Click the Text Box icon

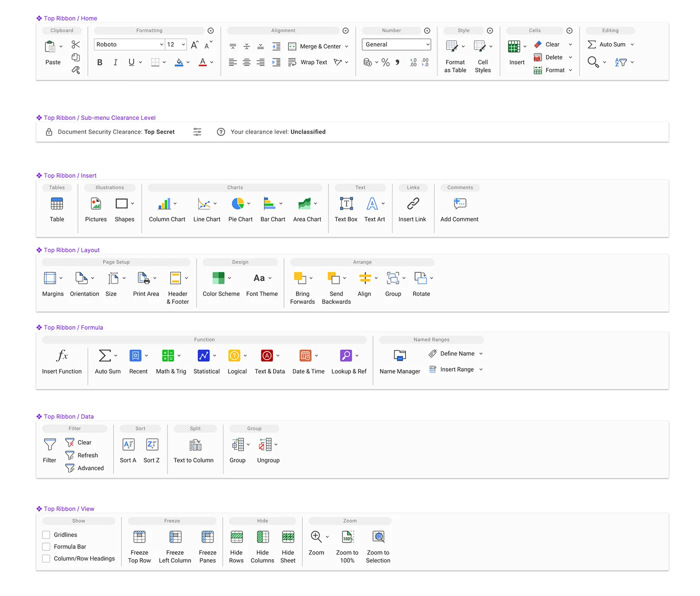[346, 203]
